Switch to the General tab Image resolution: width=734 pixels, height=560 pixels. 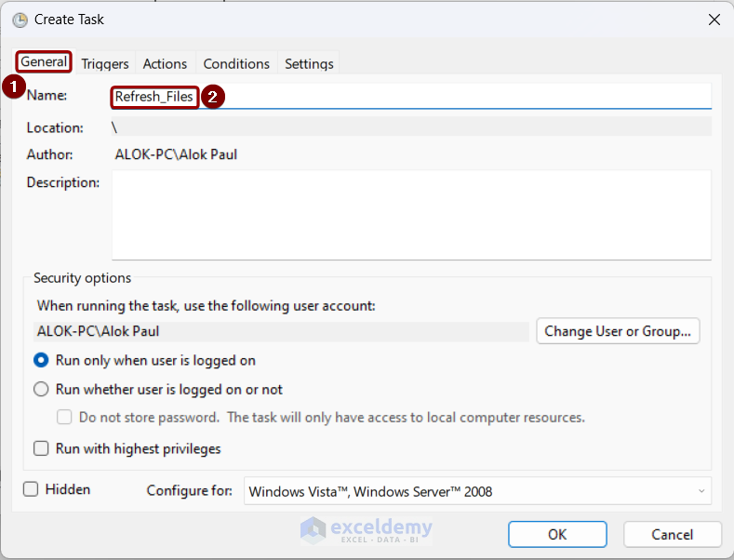[44, 62]
